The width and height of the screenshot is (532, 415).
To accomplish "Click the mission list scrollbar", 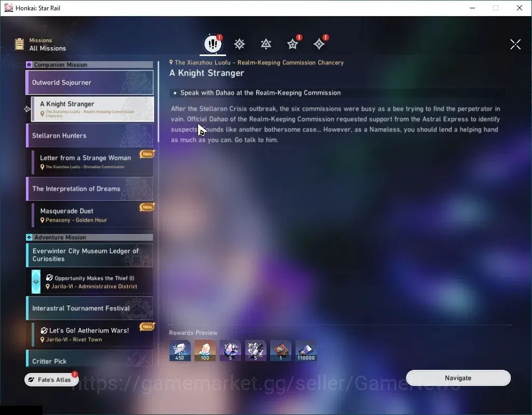I will point(159,102).
